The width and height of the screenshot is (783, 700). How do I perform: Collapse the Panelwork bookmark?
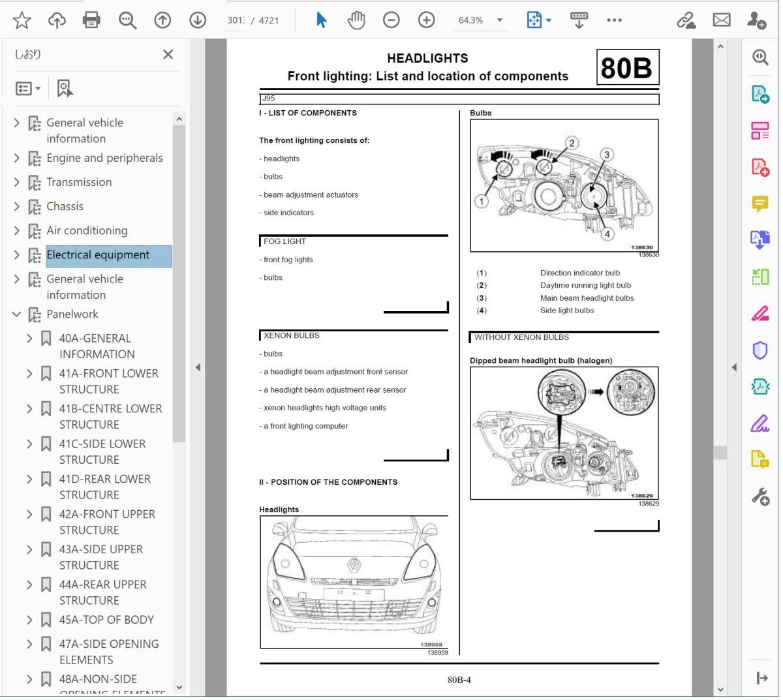[x=17, y=314]
